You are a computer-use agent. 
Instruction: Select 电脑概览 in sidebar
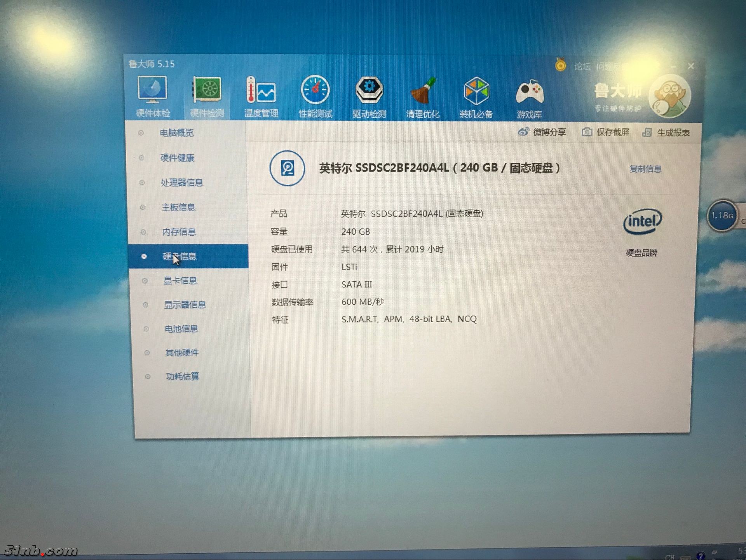(x=176, y=133)
